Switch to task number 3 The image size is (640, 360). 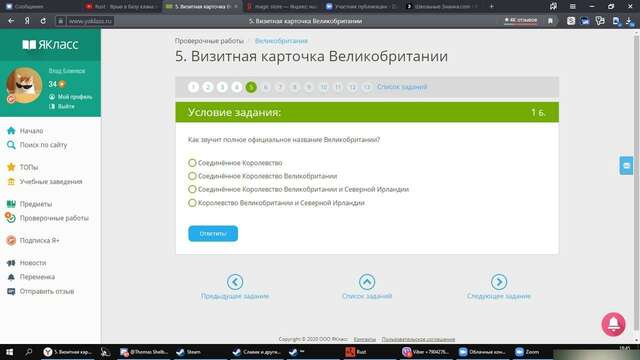coord(222,87)
